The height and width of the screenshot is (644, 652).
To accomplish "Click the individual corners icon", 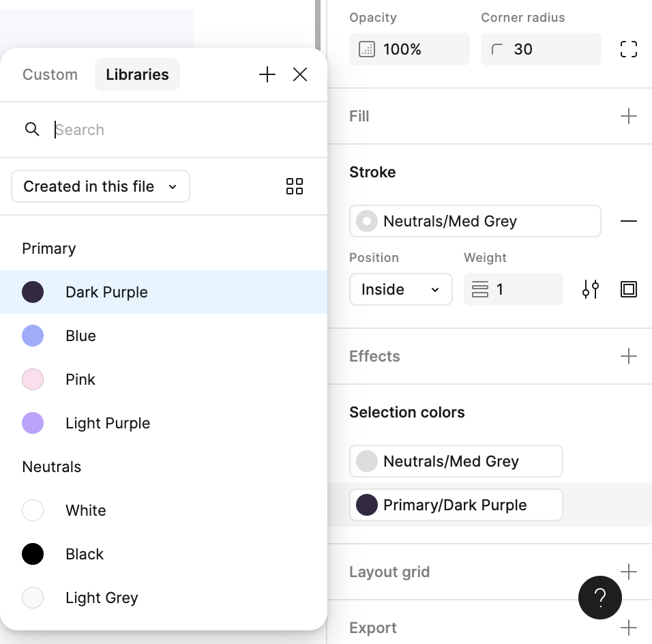I will click(x=628, y=49).
